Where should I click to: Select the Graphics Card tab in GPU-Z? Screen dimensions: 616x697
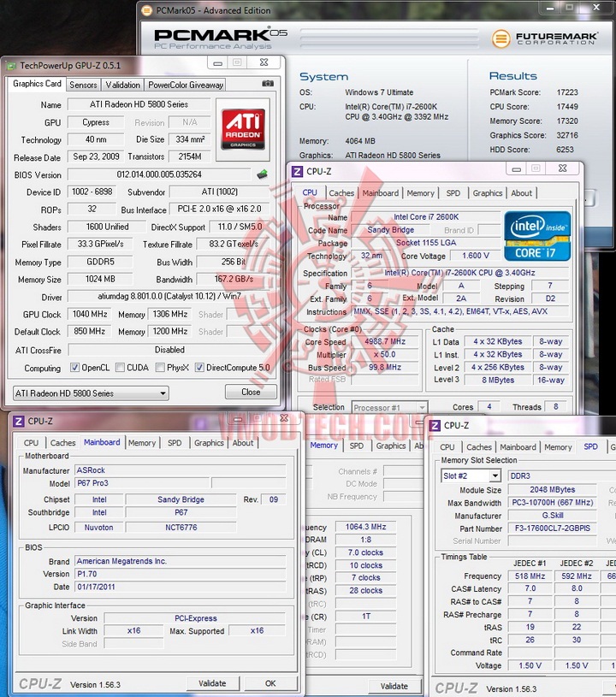click(37, 84)
